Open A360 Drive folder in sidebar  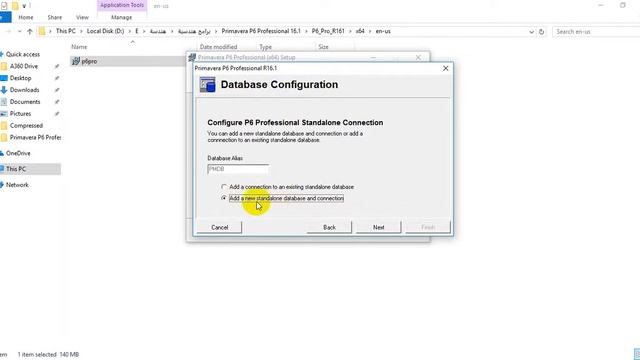click(x=24, y=66)
